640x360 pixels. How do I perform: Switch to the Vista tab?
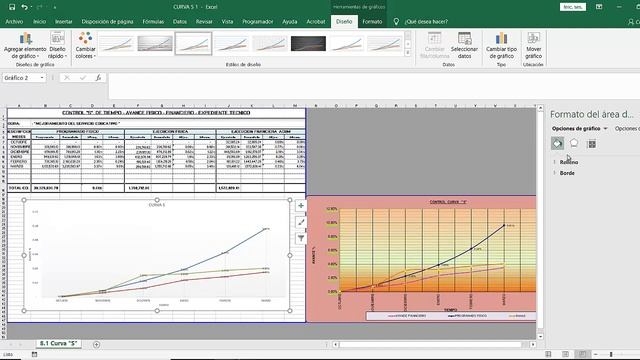coord(227,22)
